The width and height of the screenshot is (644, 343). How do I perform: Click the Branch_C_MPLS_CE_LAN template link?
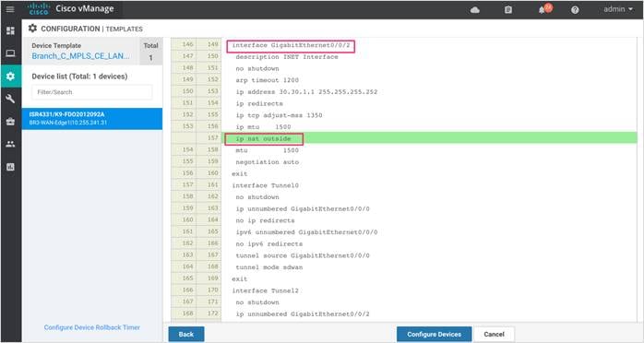click(80, 56)
